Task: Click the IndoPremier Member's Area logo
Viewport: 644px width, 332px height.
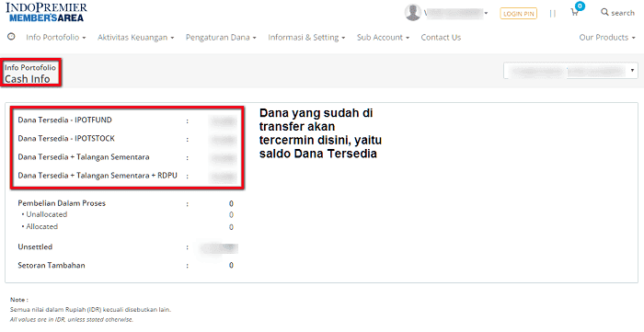Action: [x=46, y=12]
